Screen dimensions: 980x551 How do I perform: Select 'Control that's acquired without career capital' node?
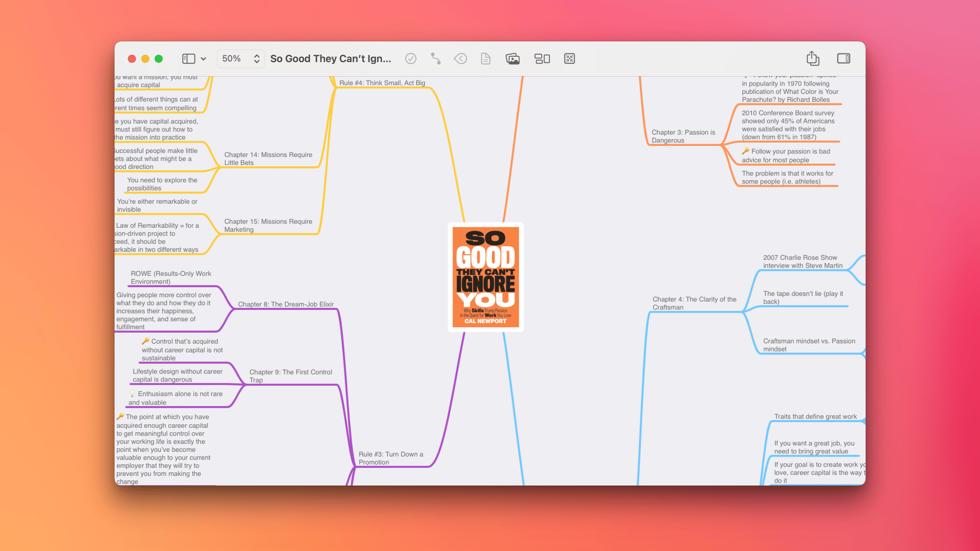pyautogui.click(x=182, y=350)
